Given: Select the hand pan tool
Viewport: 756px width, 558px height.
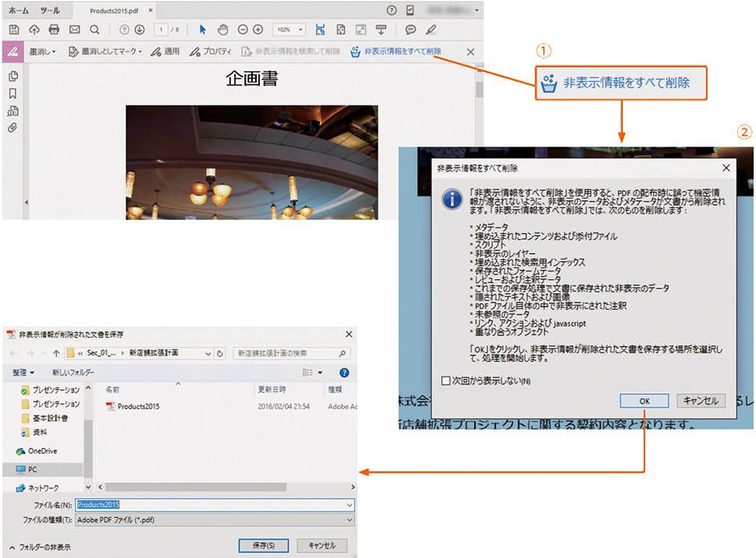Looking at the screenshot, I should 222,30.
